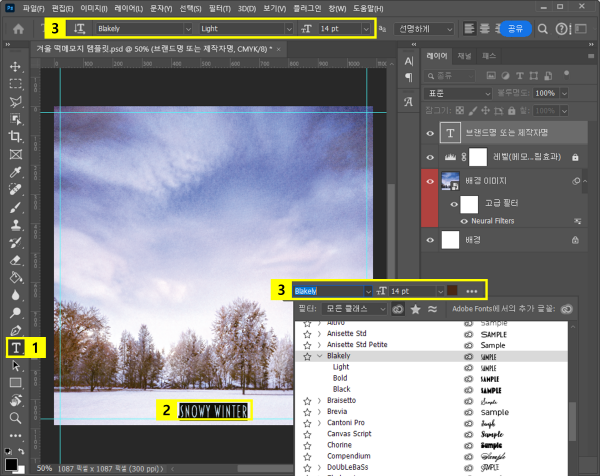Screen dimensions: 600x476
Task: Open the 이미지(I) menu
Action: 94,8
